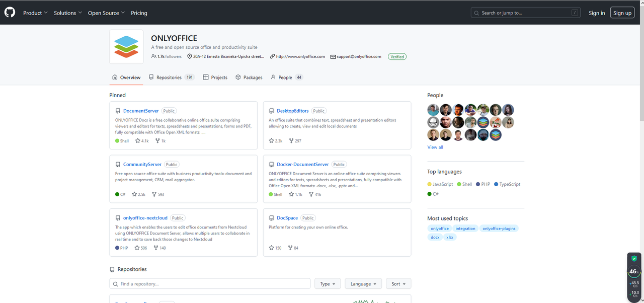
Task: Select the docx topic tag
Action: click(435, 237)
